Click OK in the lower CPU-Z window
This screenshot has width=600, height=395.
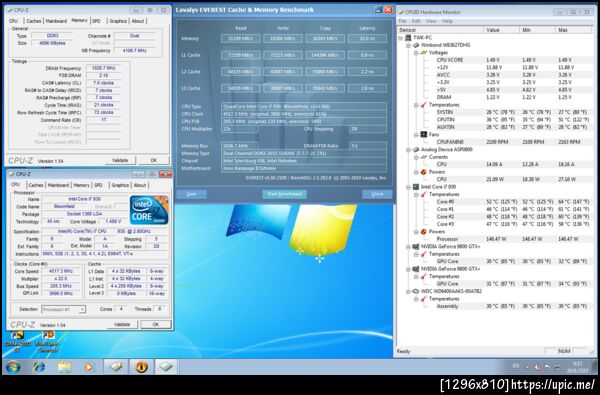point(156,325)
